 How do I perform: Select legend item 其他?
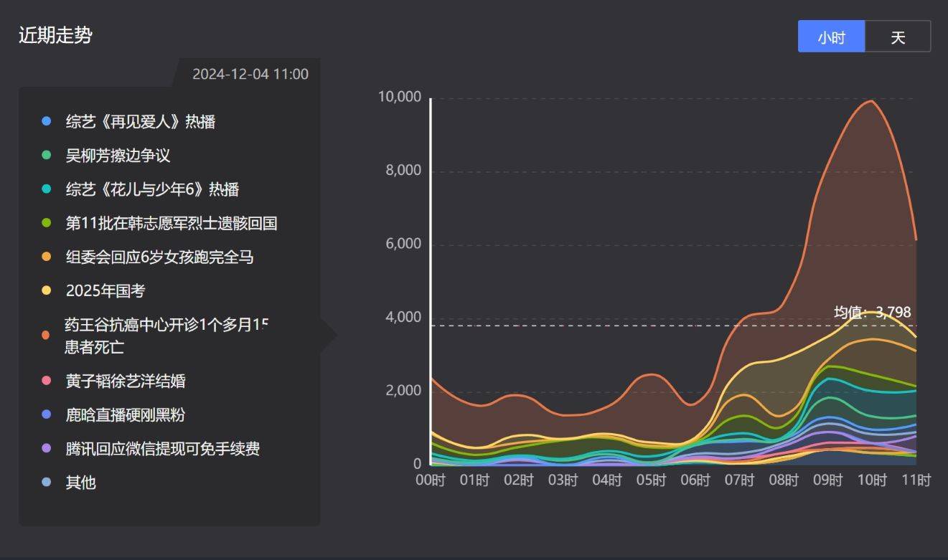(80, 483)
